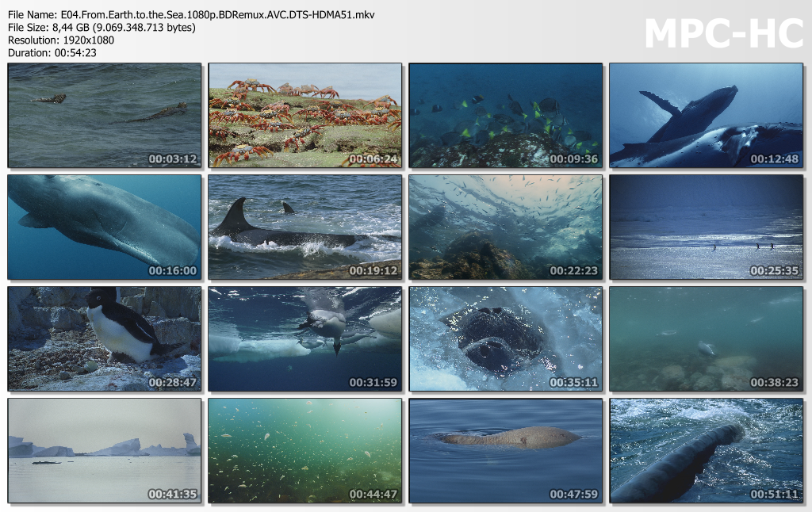Select the 00:09:36 timestamp label
Image resolution: width=812 pixels, height=512 pixels.
pyautogui.click(x=574, y=159)
